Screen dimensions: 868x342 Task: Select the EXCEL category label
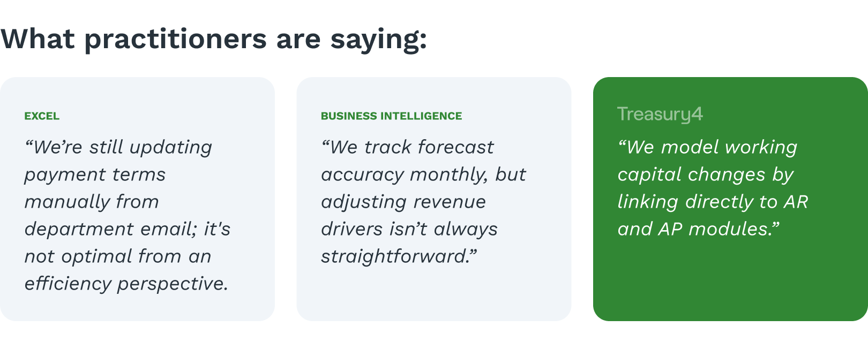click(x=42, y=116)
